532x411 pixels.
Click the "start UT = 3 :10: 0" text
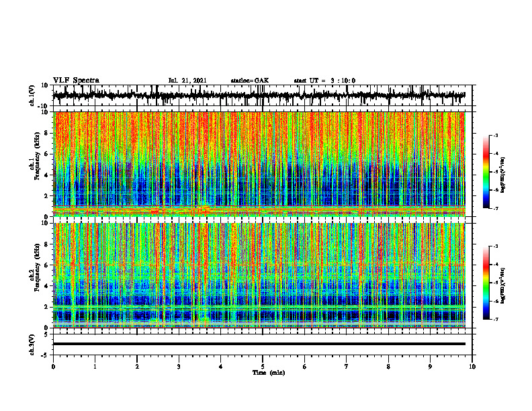point(324,81)
